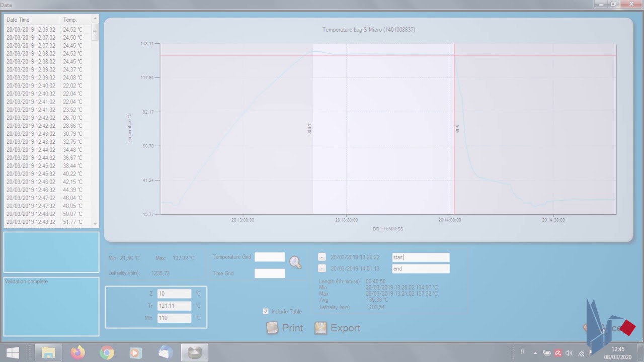644x362 pixels.
Task: Click the chart title 'Temperature Log S-Micro (1401008837)'
Action: pos(369,30)
